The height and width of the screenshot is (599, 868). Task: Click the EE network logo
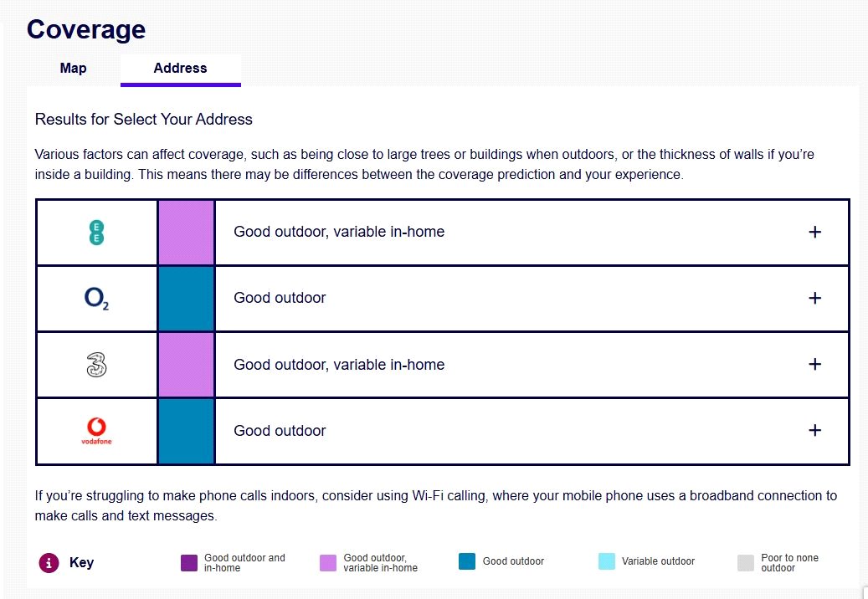(97, 233)
